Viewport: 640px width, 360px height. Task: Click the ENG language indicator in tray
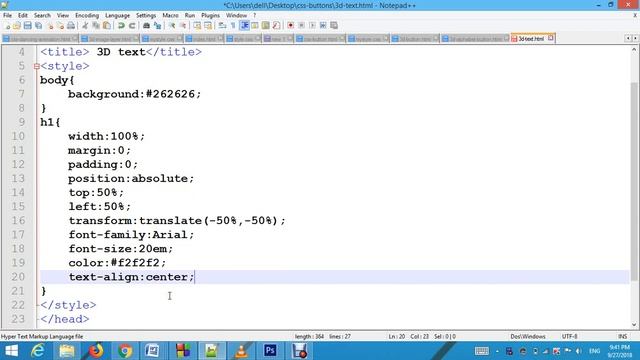point(594,351)
